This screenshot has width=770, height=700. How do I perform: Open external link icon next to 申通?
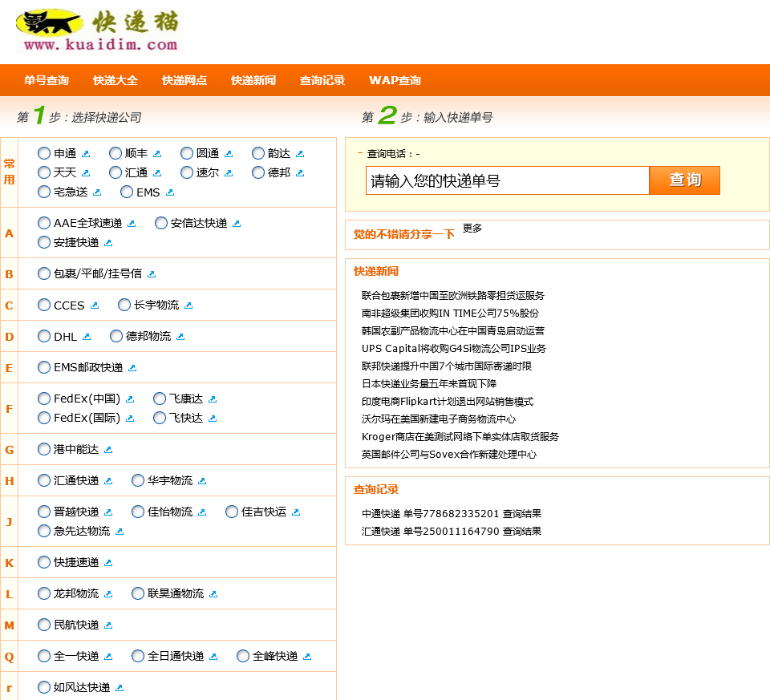(86, 154)
